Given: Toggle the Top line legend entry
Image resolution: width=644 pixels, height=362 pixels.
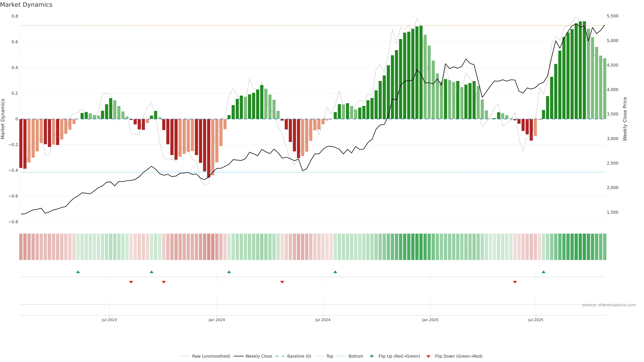Looking at the screenshot, I should (330, 356).
